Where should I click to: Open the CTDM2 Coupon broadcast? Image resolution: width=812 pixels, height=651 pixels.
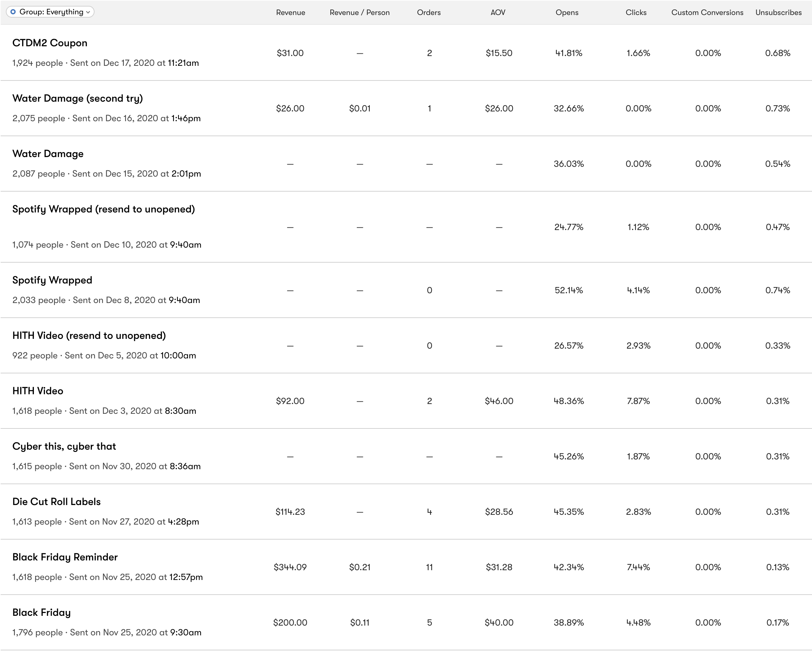(50, 43)
